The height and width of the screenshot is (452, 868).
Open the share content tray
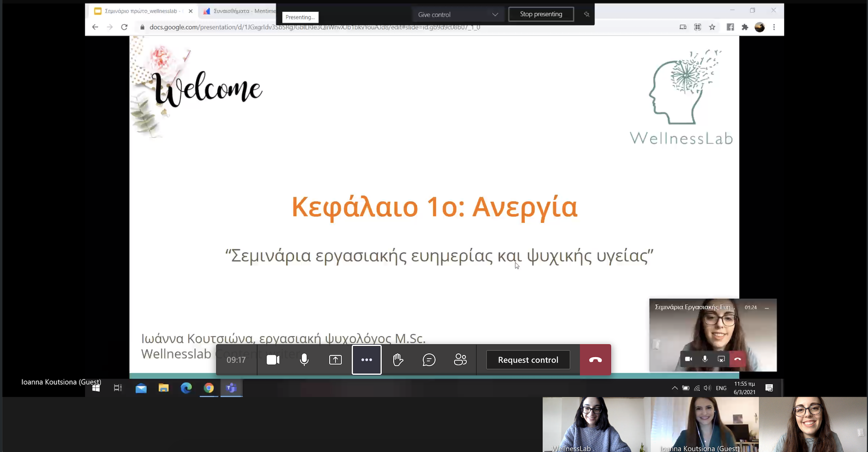click(335, 360)
